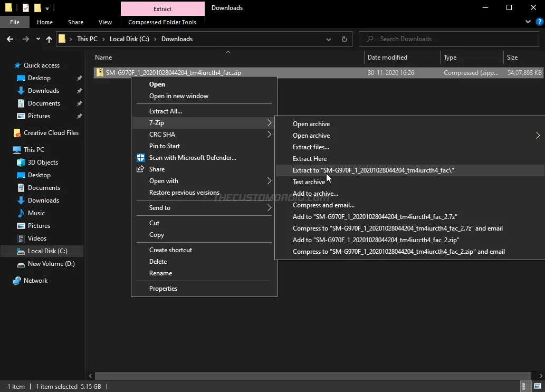545x392 pixels.
Task: Switch to details view via status bar icon
Action: click(525, 387)
